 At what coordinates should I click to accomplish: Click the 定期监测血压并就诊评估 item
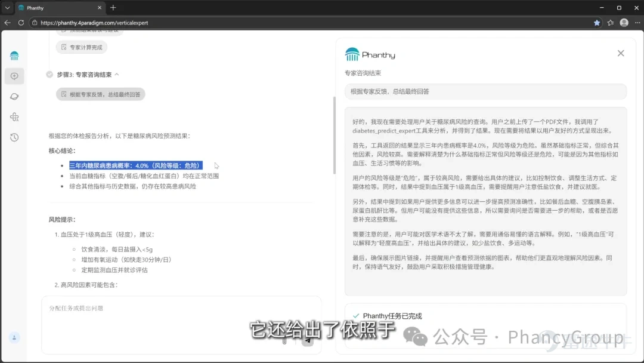(x=114, y=270)
